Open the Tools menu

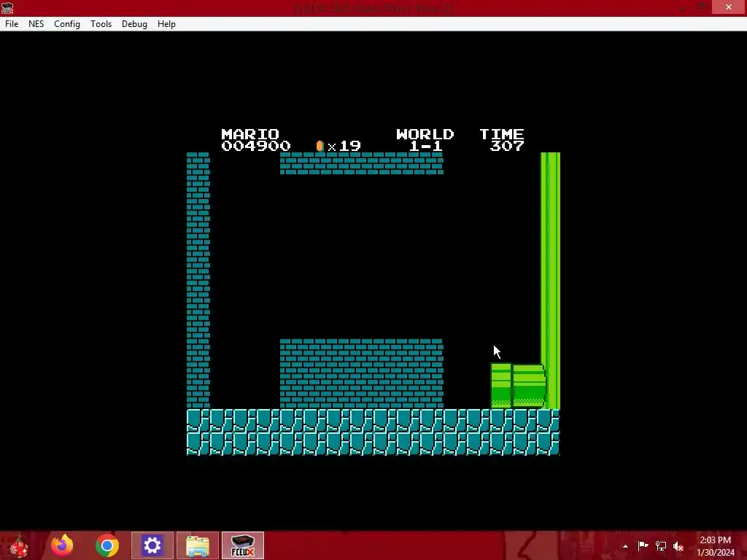click(x=101, y=24)
